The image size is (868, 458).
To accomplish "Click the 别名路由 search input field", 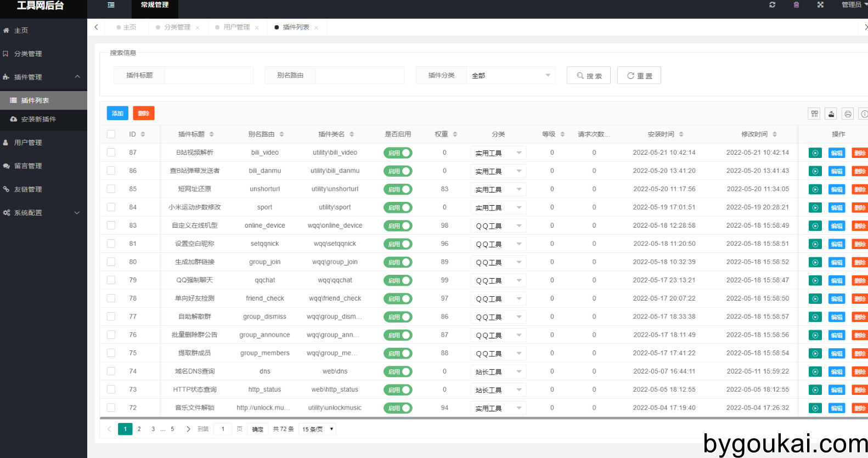I will tap(360, 75).
